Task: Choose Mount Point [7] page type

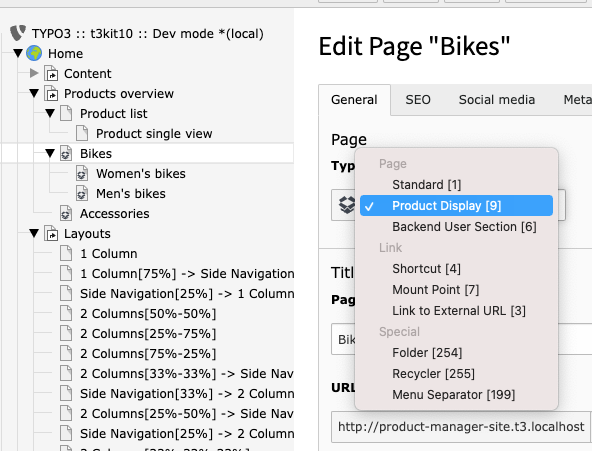Action: [456, 289]
